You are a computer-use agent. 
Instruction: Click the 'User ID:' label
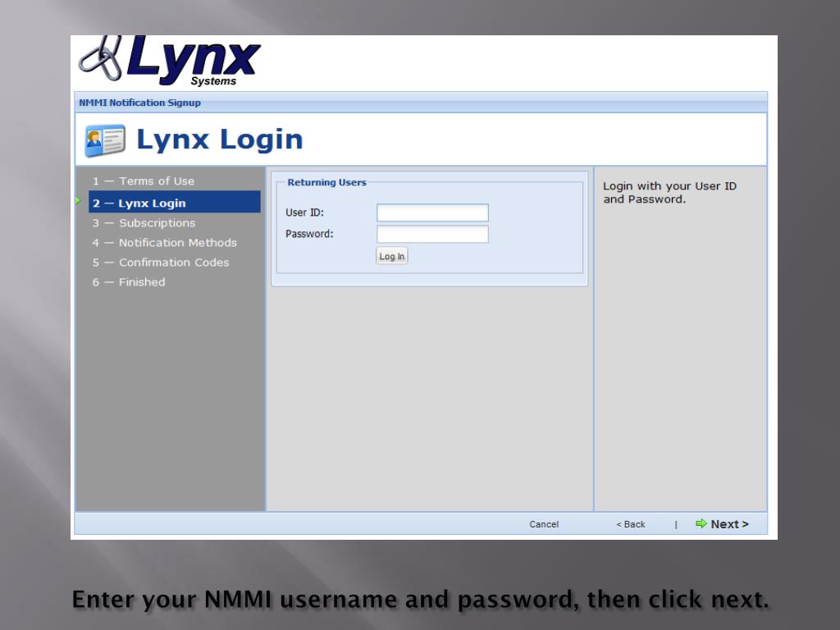tap(305, 212)
